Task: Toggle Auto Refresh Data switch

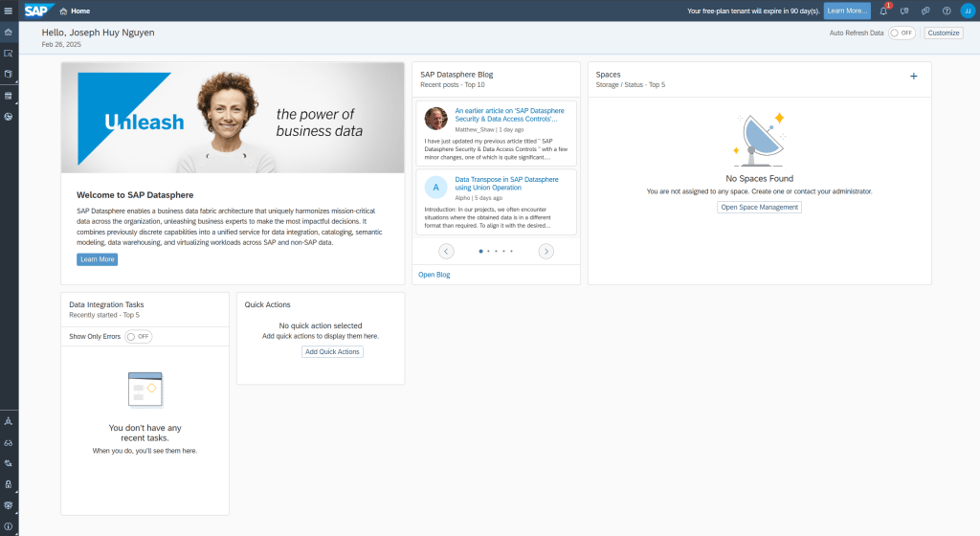Action: (902, 33)
